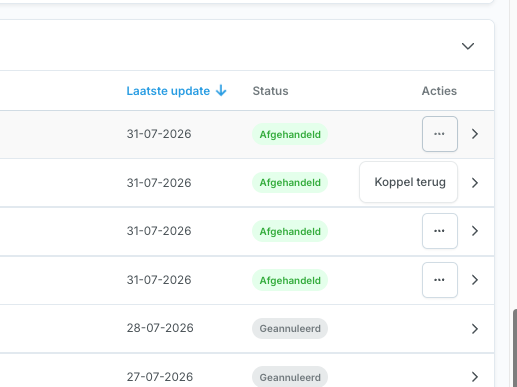Open fourth row details with right chevron
The image size is (517, 387).
[475, 280]
